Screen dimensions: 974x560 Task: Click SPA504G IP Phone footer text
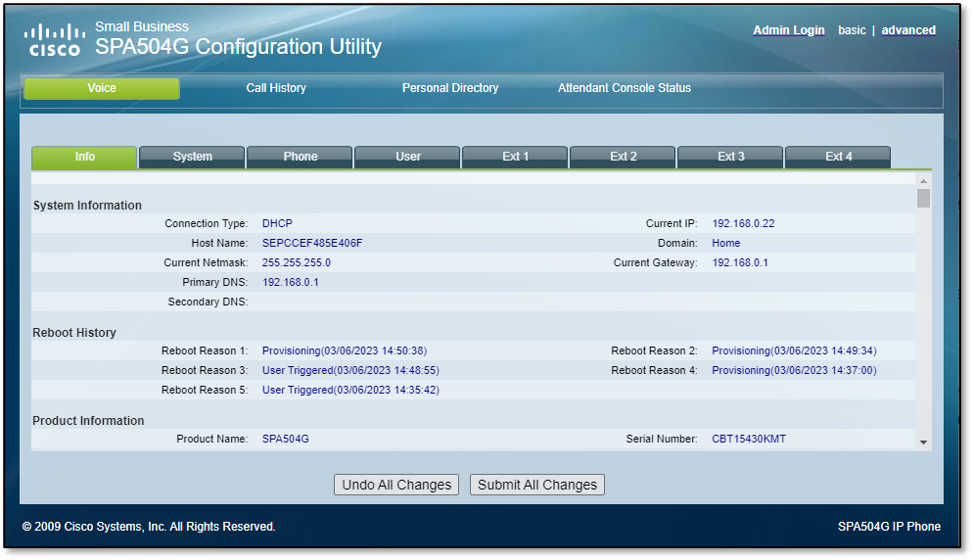[x=889, y=527]
